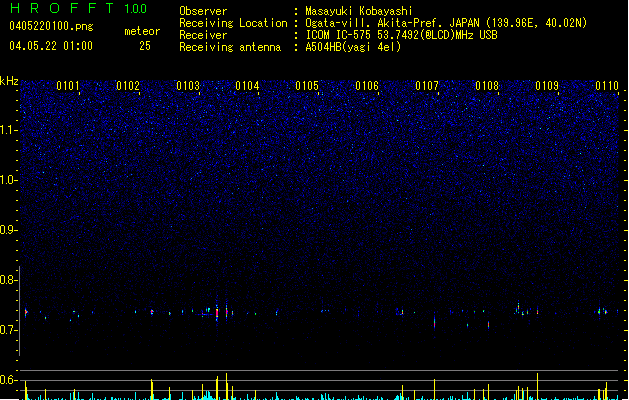Image resolution: width=629 pixels, height=400 pixels.
Task: Select the filename 0405220100.png
Action: pyautogui.click(x=51, y=26)
